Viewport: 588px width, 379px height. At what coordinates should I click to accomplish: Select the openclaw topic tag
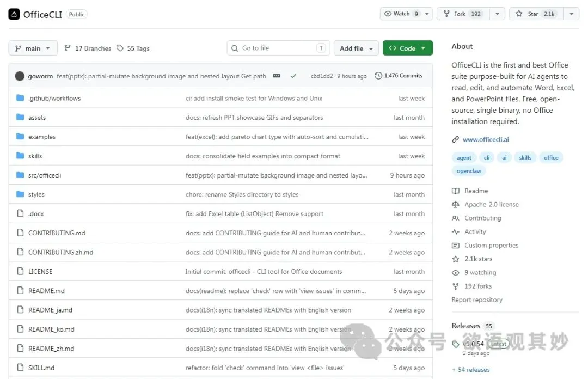pos(469,171)
